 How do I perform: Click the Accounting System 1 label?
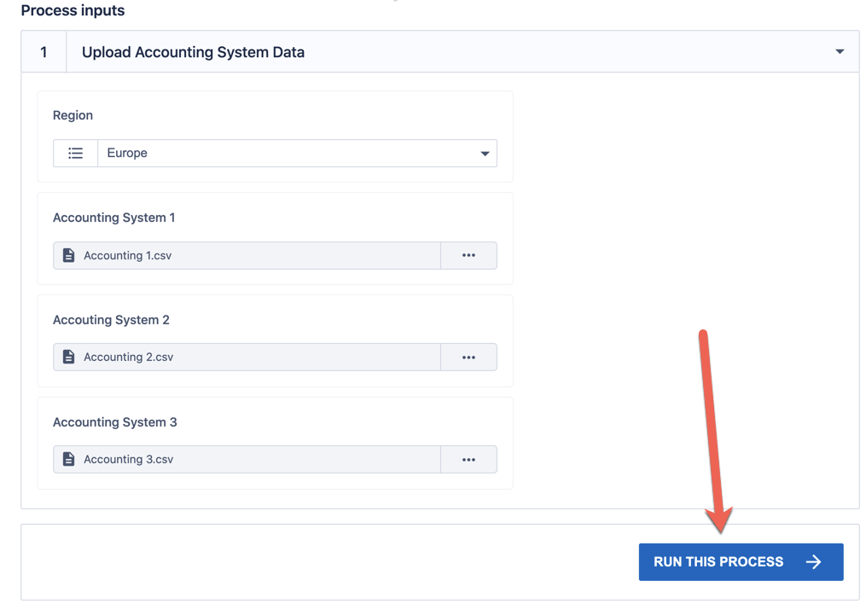[x=113, y=218]
